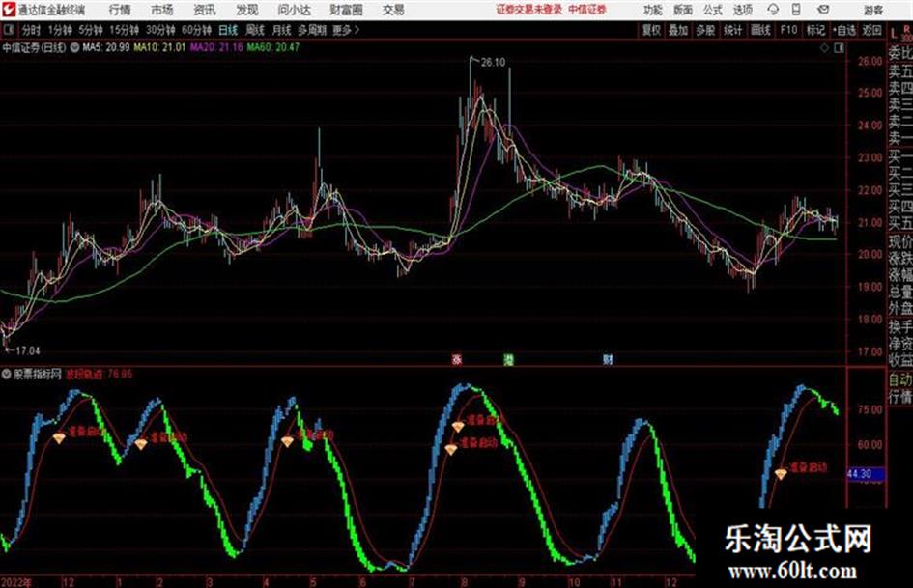Click the 统计 toolbar button

733,30
